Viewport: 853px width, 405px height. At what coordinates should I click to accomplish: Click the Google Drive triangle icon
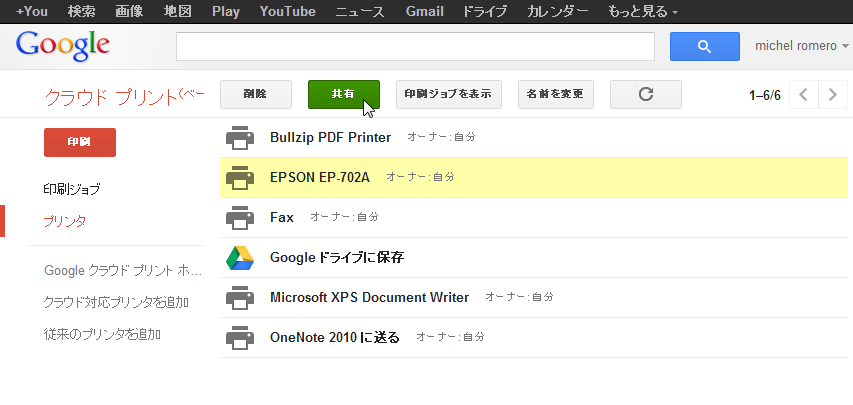pyautogui.click(x=240, y=258)
